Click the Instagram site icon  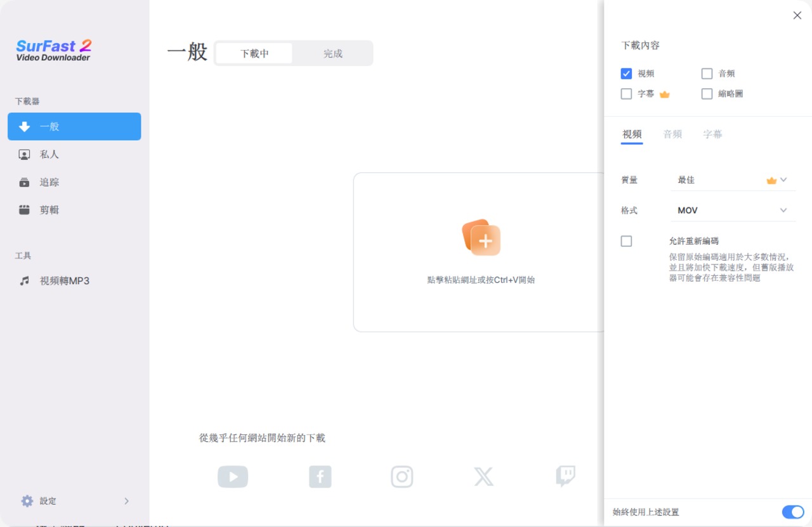pos(402,477)
